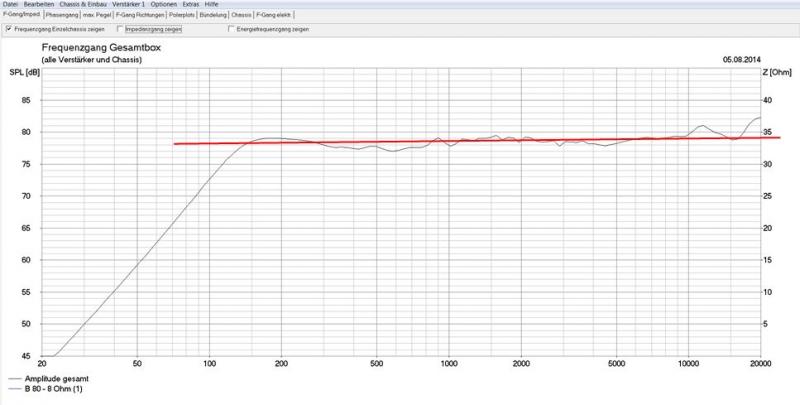
Task: Click the 20000 frequency axis label
Action: [x=760, y=364]
